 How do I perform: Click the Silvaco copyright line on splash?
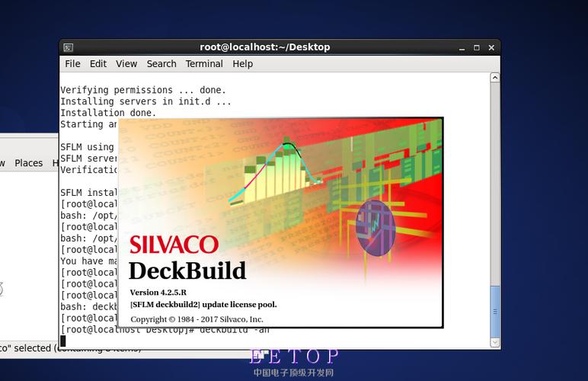coord(197,319)
